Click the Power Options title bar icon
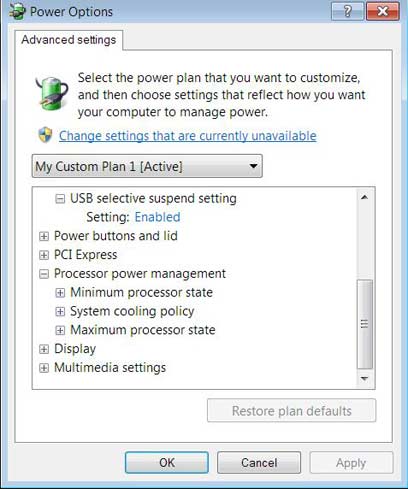Screen dimensions: 408x489 coord(17,11)
